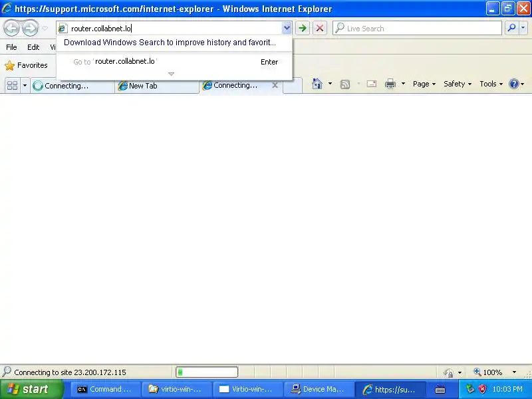Open a blank new tab button
532x399 pixels.
click(x=293, y=86)
